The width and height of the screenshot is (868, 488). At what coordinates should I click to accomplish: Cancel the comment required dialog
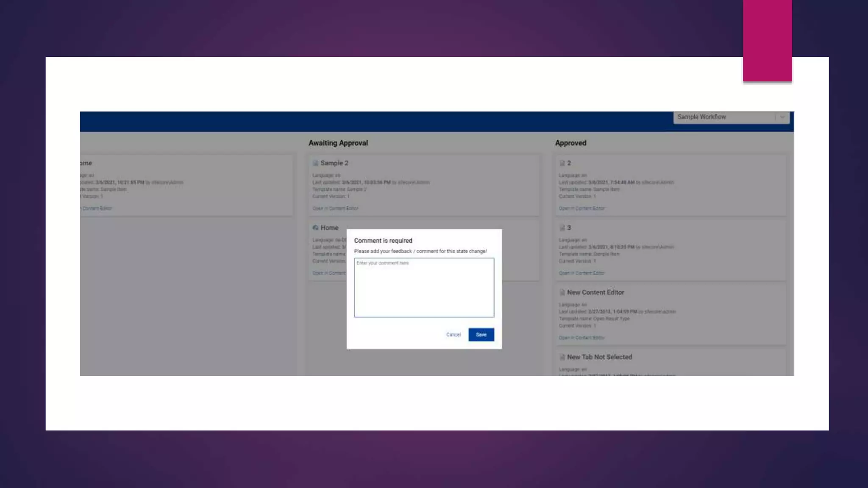[x=453, y=335]
